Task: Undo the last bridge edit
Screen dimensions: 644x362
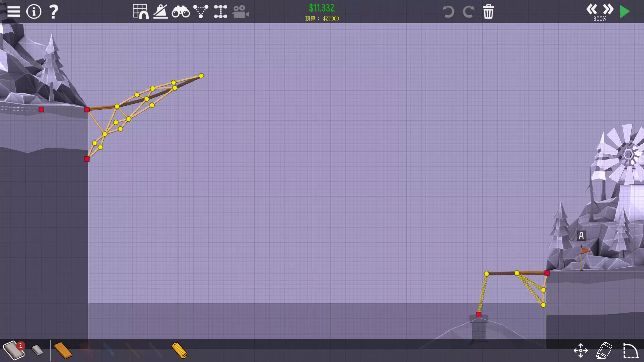Action: tap(448, 12)
